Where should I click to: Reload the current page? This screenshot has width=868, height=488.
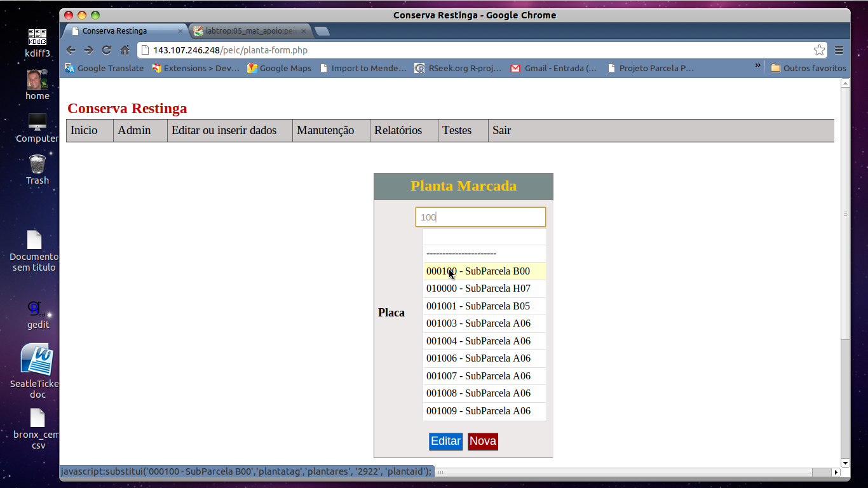[x=107, y=50]
